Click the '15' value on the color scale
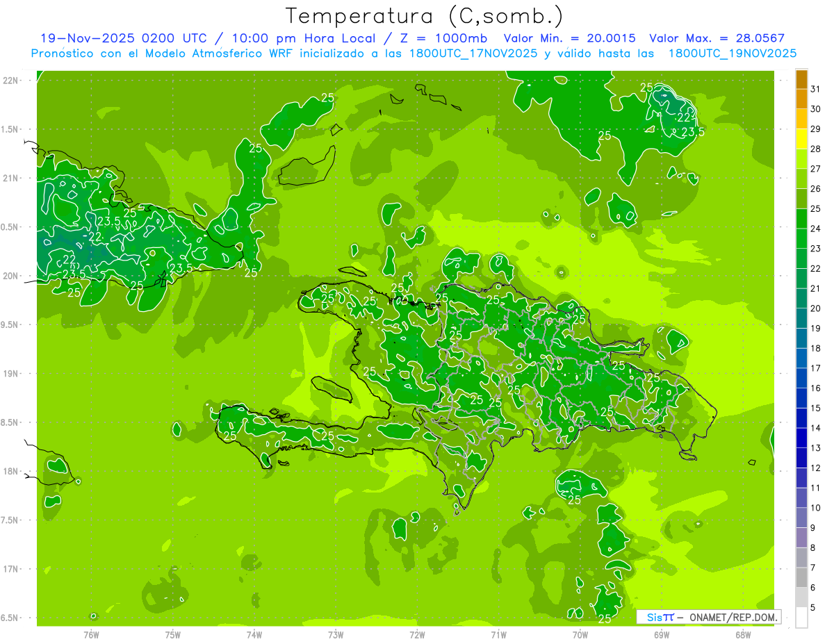The image size is (834, 644). point(816,408)
